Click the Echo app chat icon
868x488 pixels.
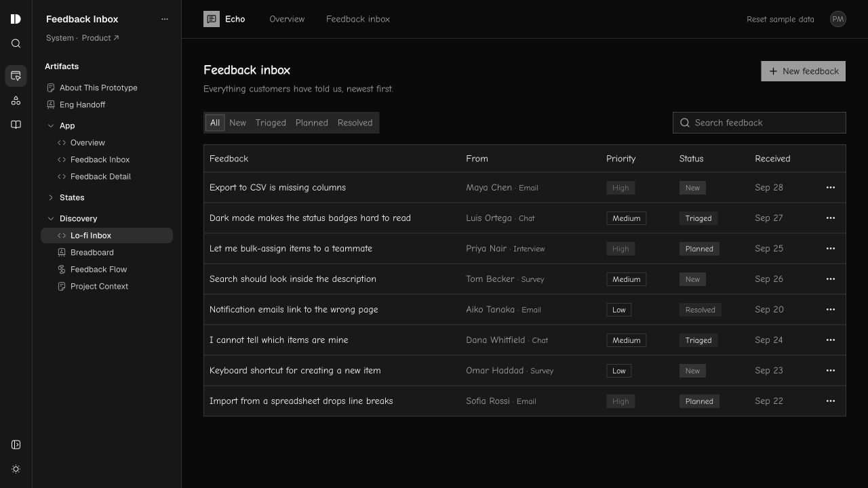pyautogui.click(x=212, y=19)
